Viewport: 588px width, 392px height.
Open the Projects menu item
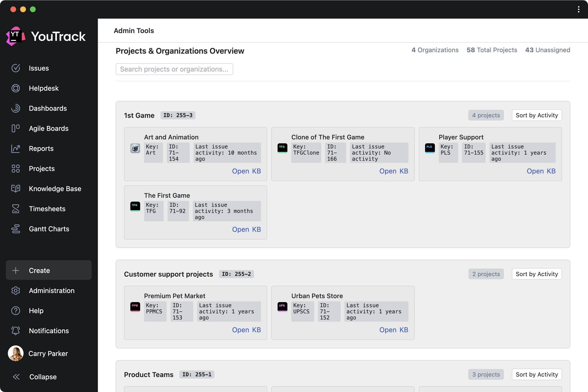click(41, 169)
